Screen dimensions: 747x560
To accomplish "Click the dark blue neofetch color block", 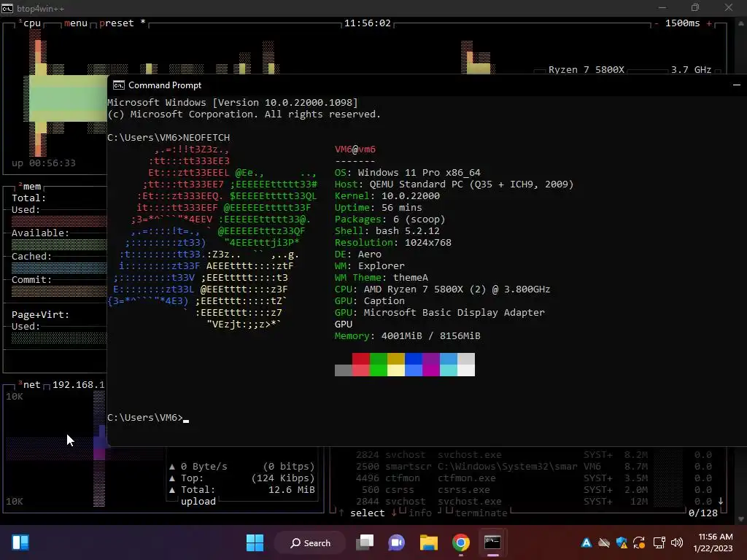I will point(413,359).
